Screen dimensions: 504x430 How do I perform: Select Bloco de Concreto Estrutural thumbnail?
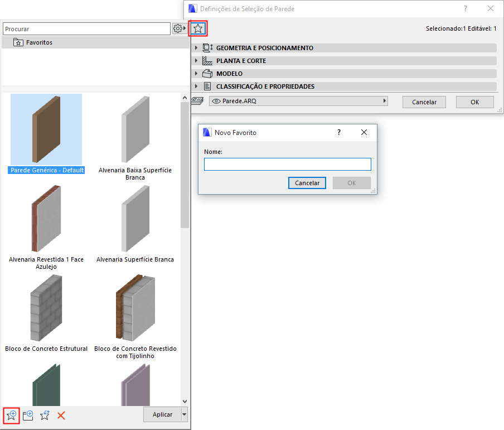pos(46,308)
